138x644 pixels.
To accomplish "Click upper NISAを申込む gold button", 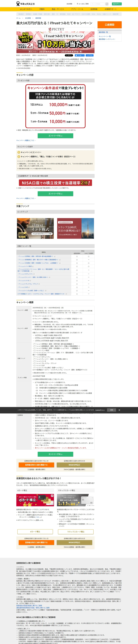I will click(74, 465).
